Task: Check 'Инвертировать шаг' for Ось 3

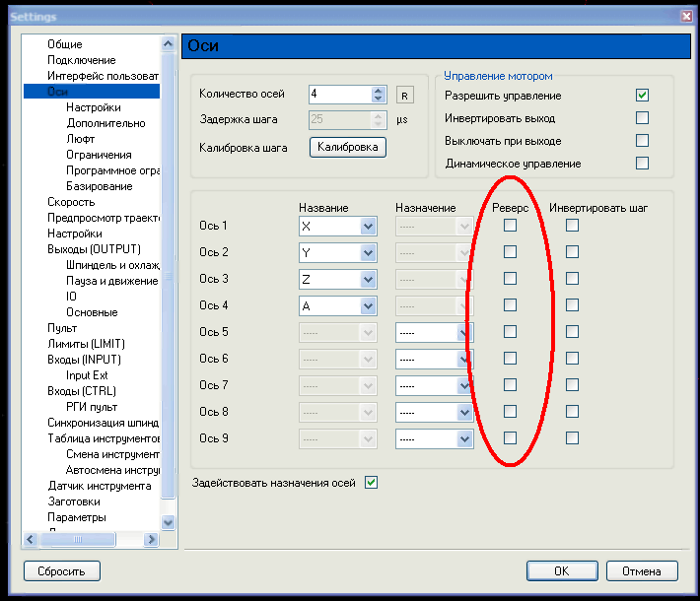Action: 572,279
